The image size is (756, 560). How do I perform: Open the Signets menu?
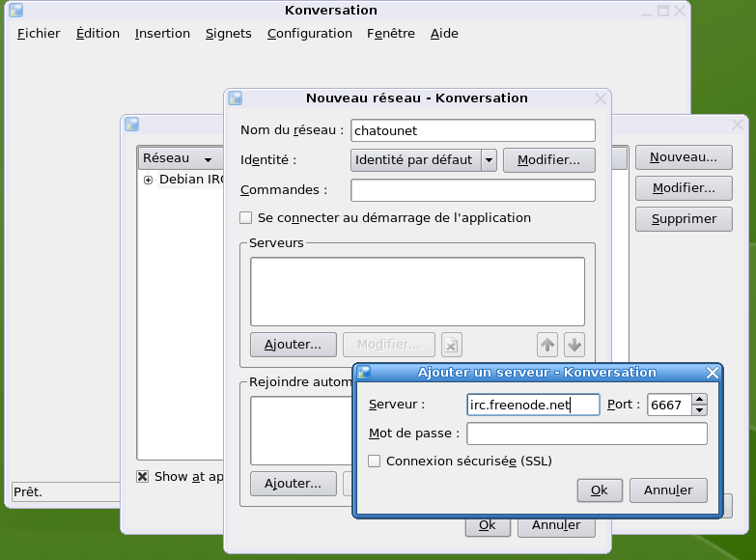[x=228, y=34]
